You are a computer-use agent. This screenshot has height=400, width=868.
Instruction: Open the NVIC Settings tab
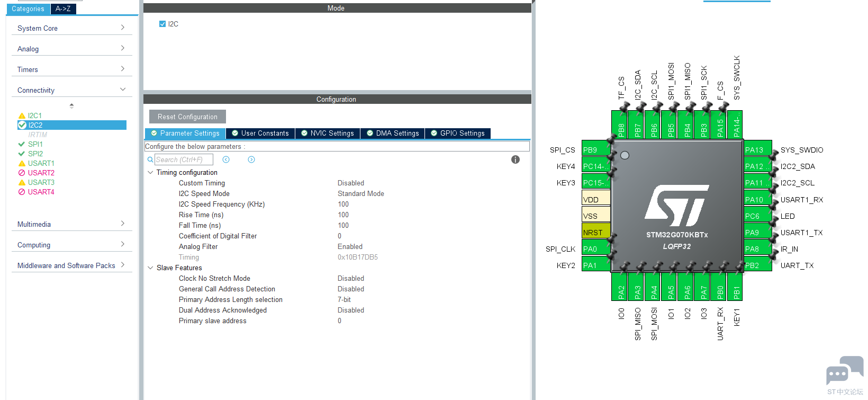pyautogui.click(x=328, y=134)
